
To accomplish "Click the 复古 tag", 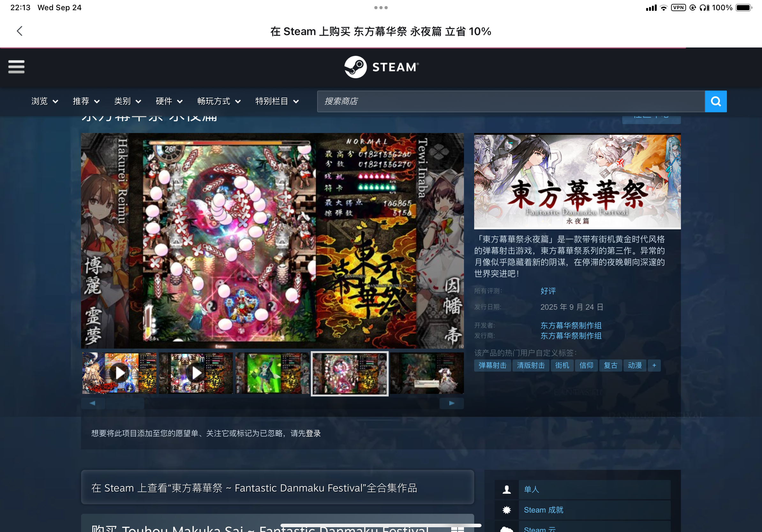I will coord(610,366).
